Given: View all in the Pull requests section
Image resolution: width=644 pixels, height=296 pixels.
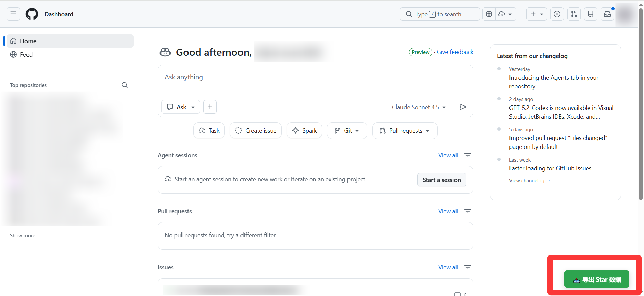Looking at the screenshot, I should point(448,211).
